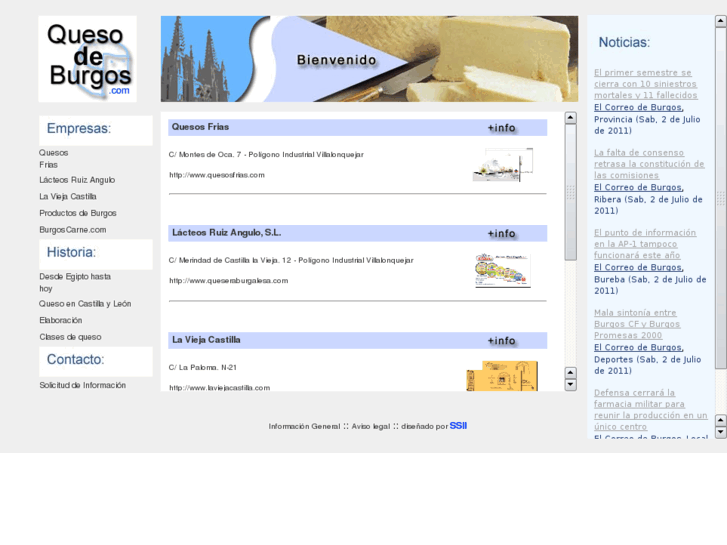Visit BurgosCarne.com link
Screen dimensions: 727x545
(73, 230)
